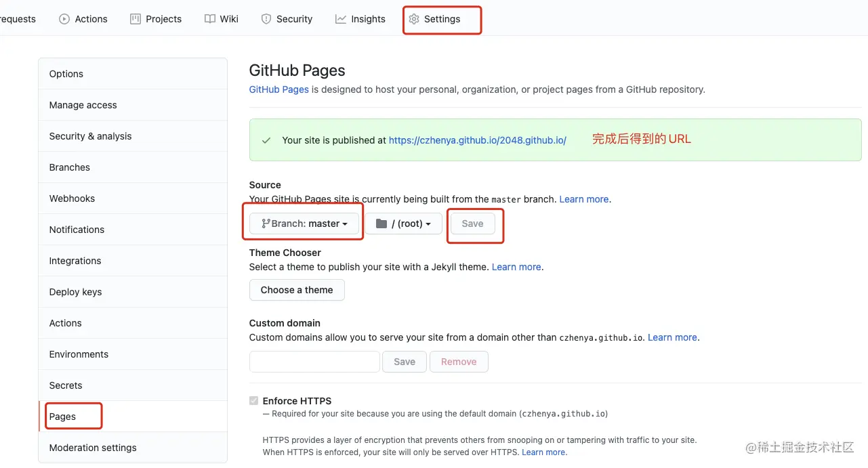The height and width of the screenshot is (468, 868).
Task: Click the Choose a theme button
Action: 297,290
